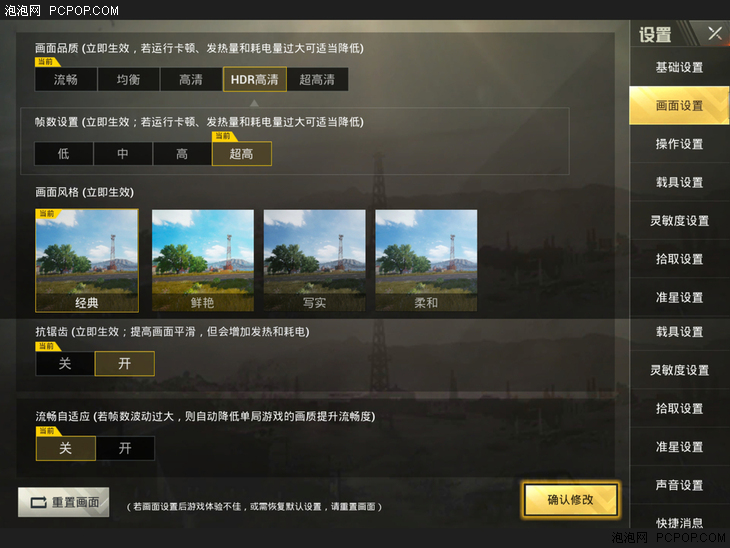The height and width of the screenshot is (548, 730).
Task: Pick the 鲜艳 style thumbnail
Action: pos(203,260)
